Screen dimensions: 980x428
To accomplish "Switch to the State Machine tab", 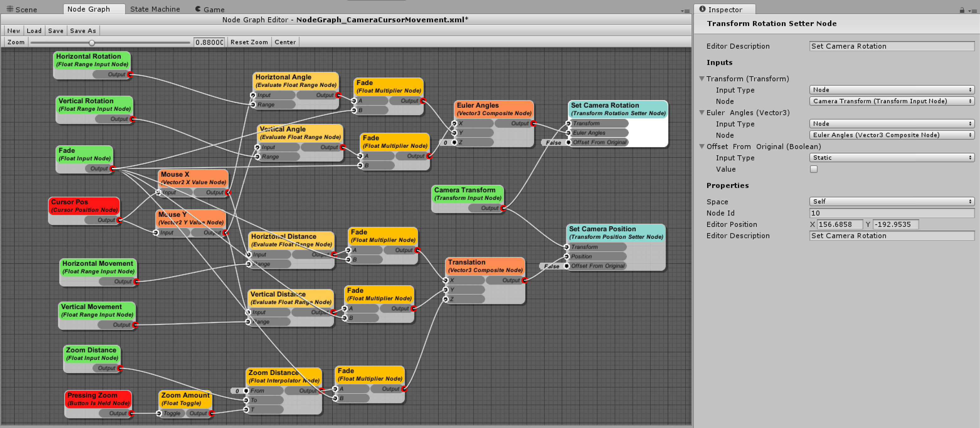I will point(155,9).
